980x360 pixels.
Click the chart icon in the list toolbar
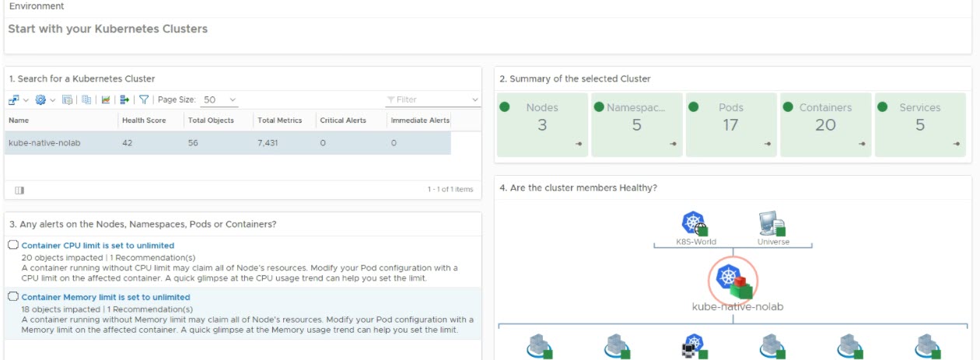point(106,100)
